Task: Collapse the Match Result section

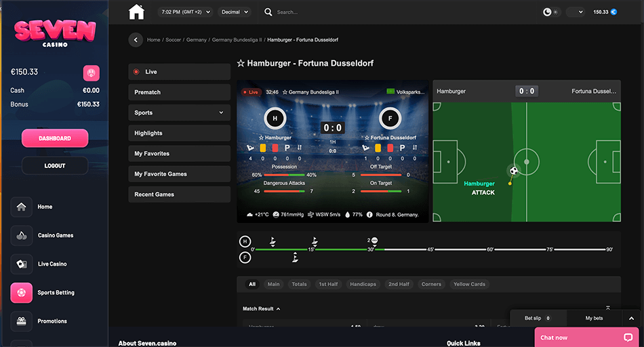Action: coord(262,309)
